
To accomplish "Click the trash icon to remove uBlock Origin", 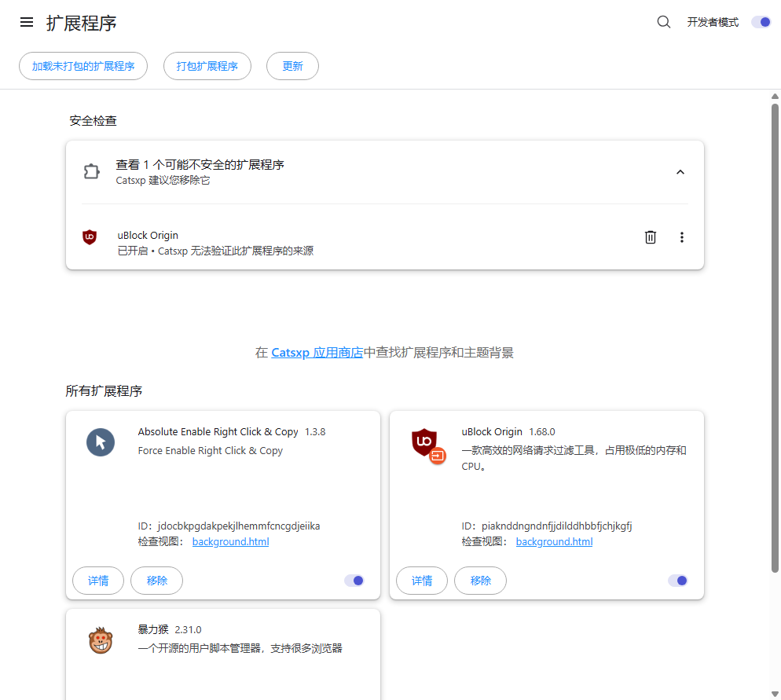I will coord(650,236).
